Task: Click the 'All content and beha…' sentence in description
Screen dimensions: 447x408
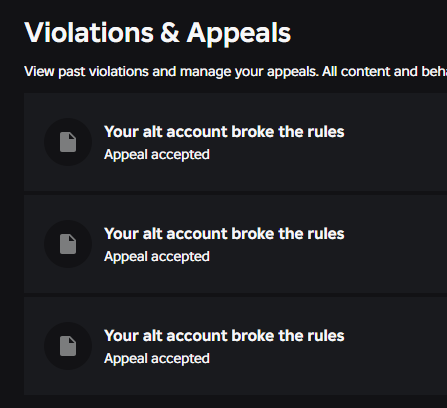Action: 384,71
